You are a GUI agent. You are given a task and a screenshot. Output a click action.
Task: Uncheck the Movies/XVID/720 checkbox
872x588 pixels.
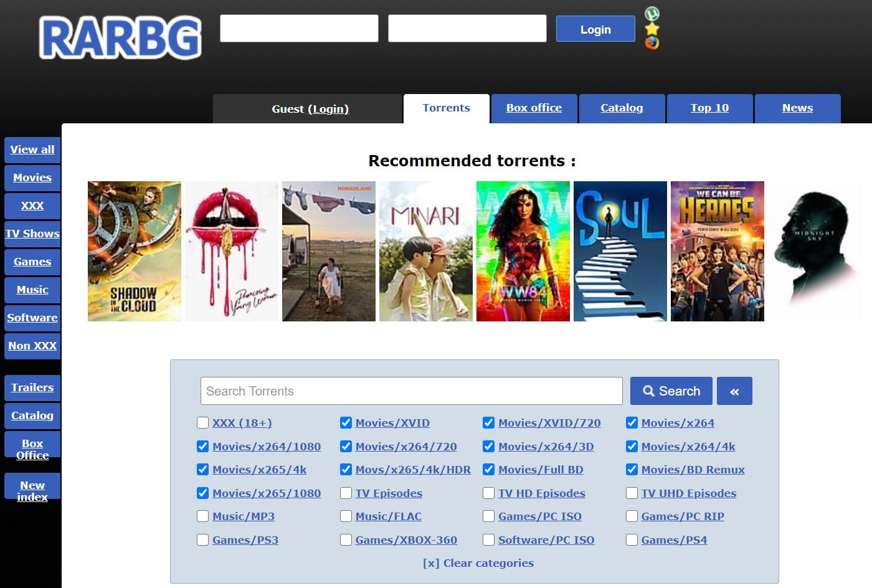click(488, 423)
